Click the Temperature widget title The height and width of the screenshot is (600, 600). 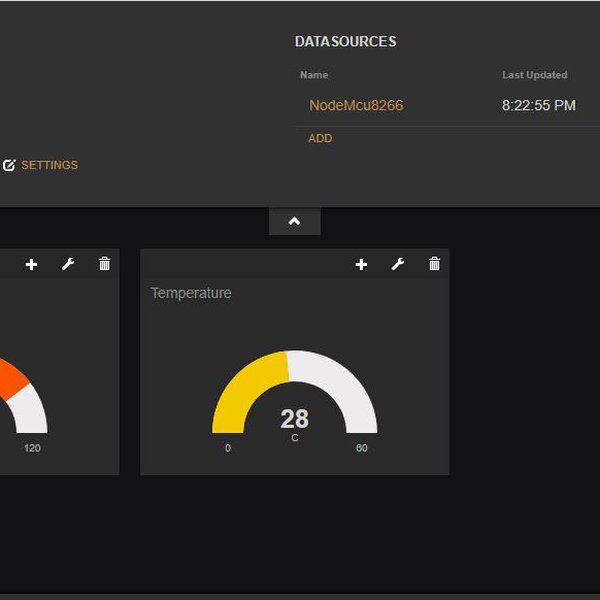pyautogui.click(x=191, y=293)
